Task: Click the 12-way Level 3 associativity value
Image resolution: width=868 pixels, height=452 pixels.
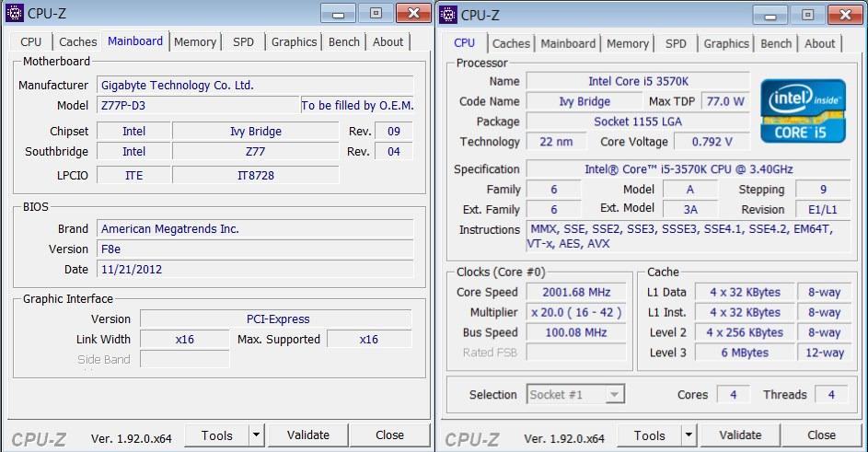Action: tap(824, 353)
